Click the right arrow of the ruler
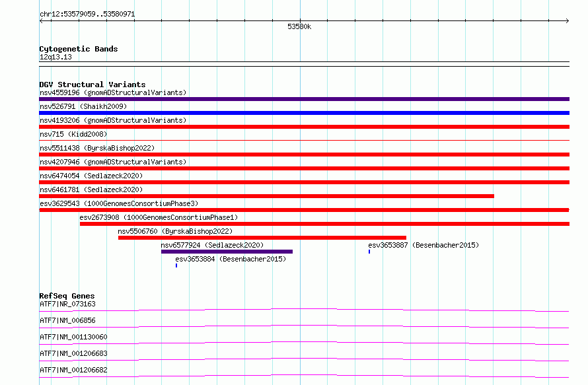 tap(567, 21)
